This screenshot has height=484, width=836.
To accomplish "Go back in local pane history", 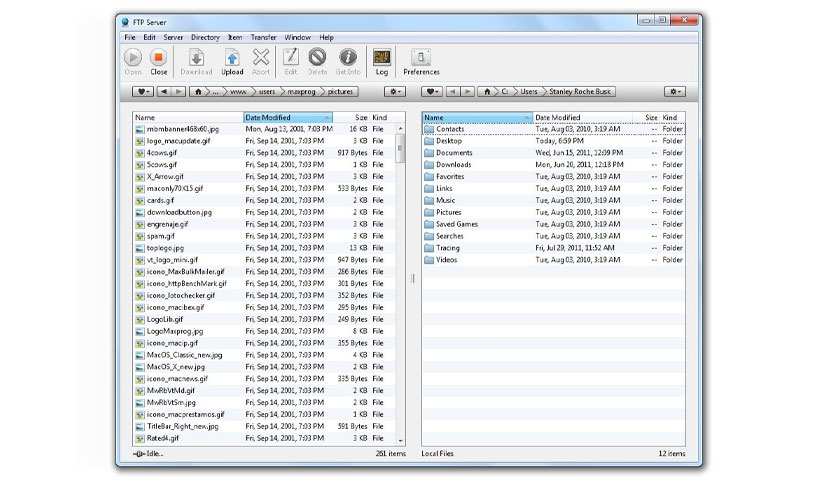I will pyautogui.click(x=453, y=92).
